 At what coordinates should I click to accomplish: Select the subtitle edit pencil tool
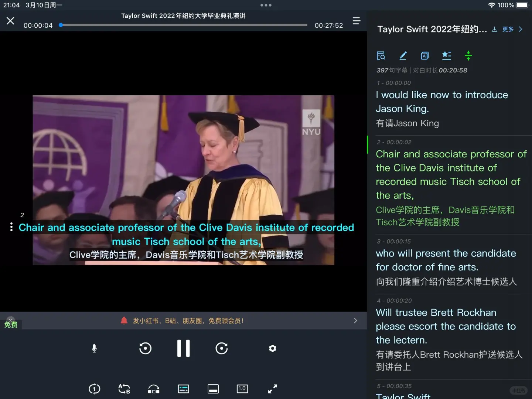pyautogui.click(x=403, y=55)
